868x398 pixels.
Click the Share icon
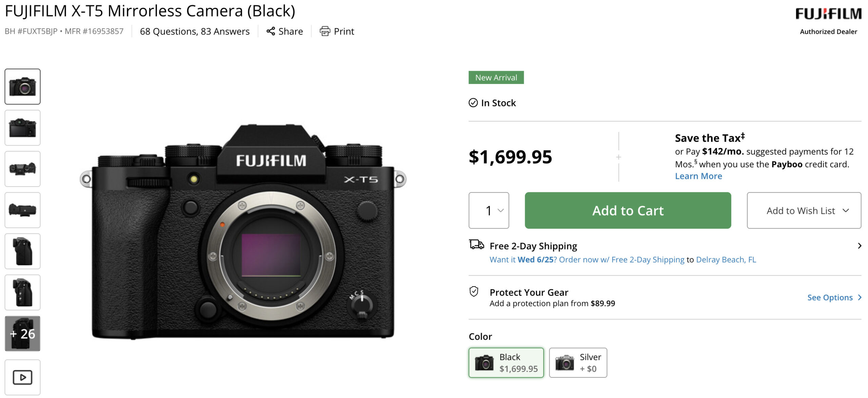270,31
